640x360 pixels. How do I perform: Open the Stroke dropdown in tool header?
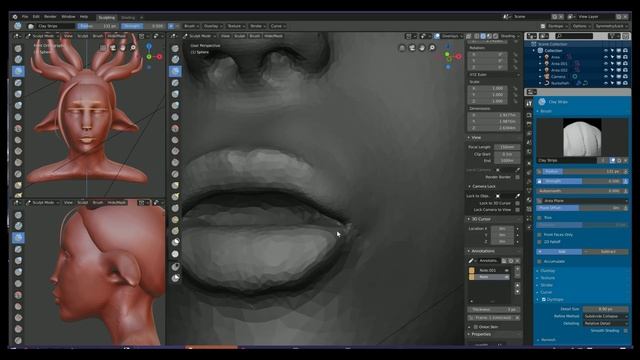tap(257, 26)
